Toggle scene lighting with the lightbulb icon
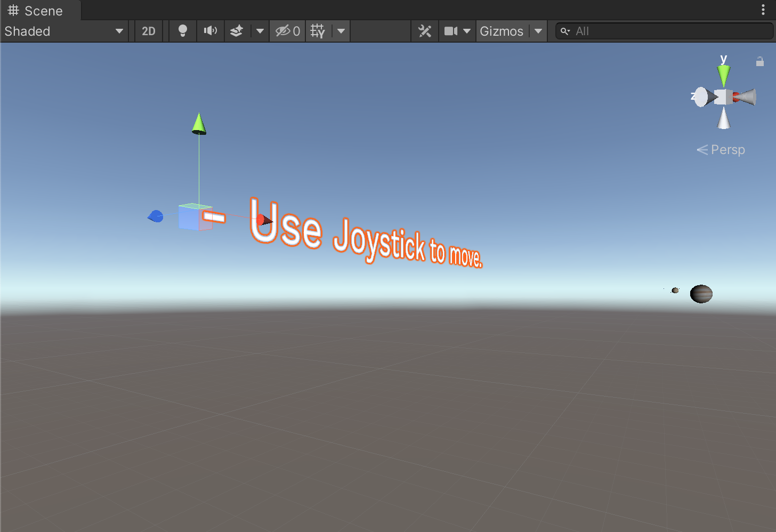Image resolution: width=776 pixels, height=532 pixels. (x=182, y=31)
